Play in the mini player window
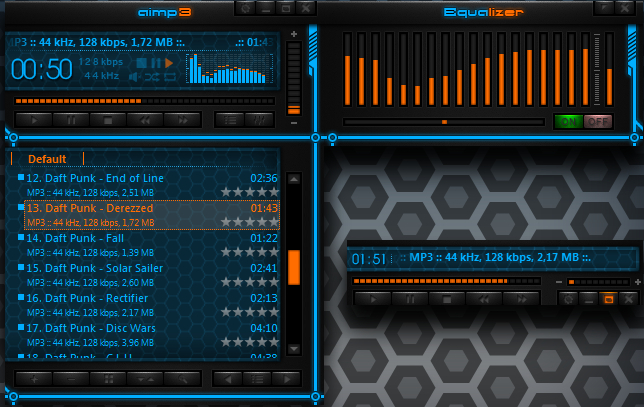Image resolution: width=644 pixels, height=407 pixels. coord(373,299)
